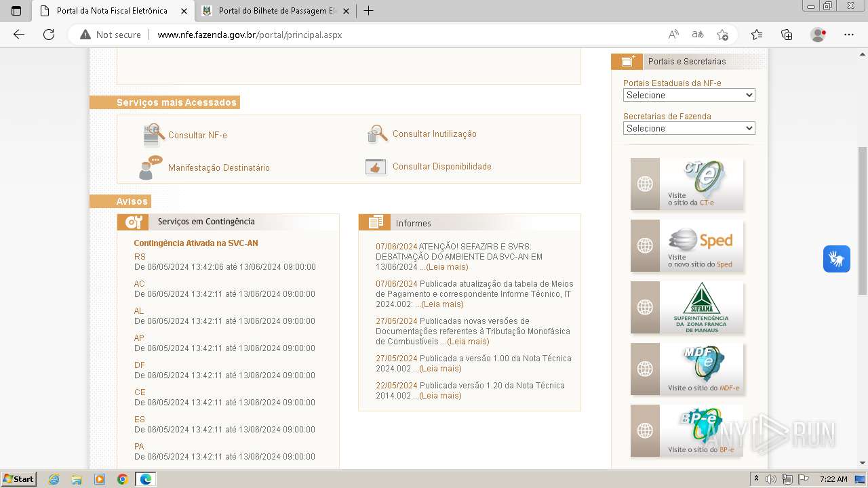Go back with browser back arrow
This screenshot has width=868, height=488.
19,35
